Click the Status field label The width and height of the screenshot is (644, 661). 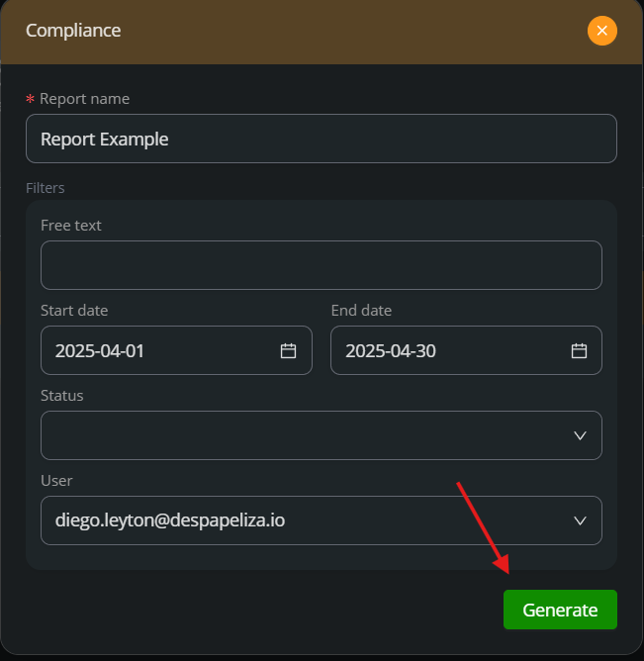tap(62, 396)
